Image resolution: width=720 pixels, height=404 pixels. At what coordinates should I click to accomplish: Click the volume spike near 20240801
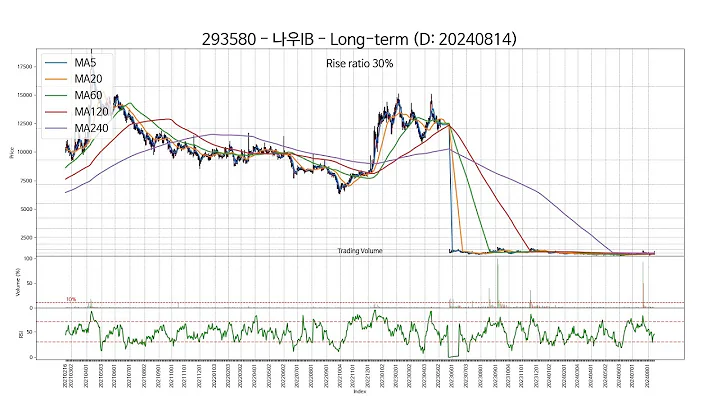coord(643,285)
